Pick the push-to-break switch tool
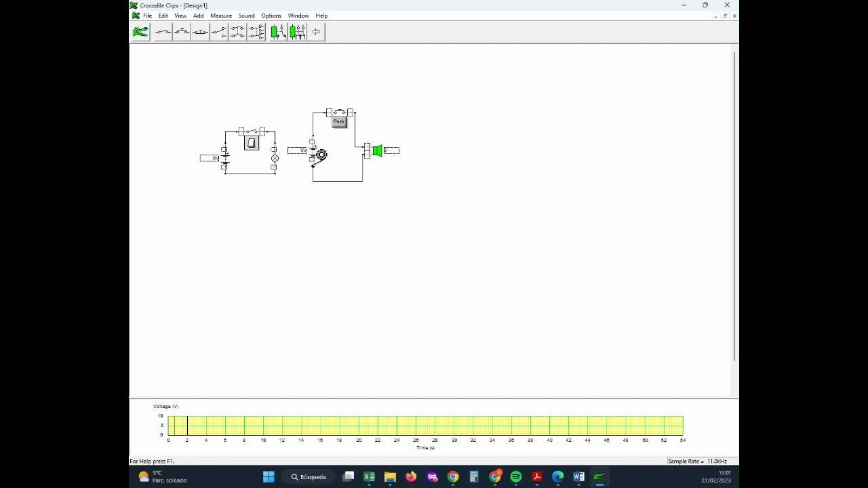 [x=200, y=32]
